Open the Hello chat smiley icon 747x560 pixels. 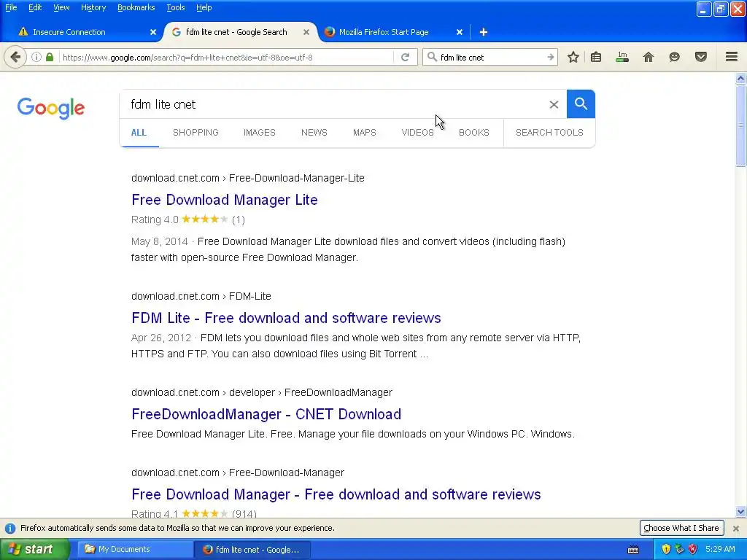pos(674,57)
